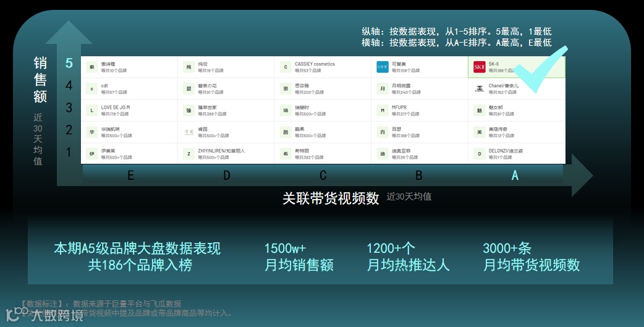Click the L avatar for LOVE DE JO.M

[92, 111]
